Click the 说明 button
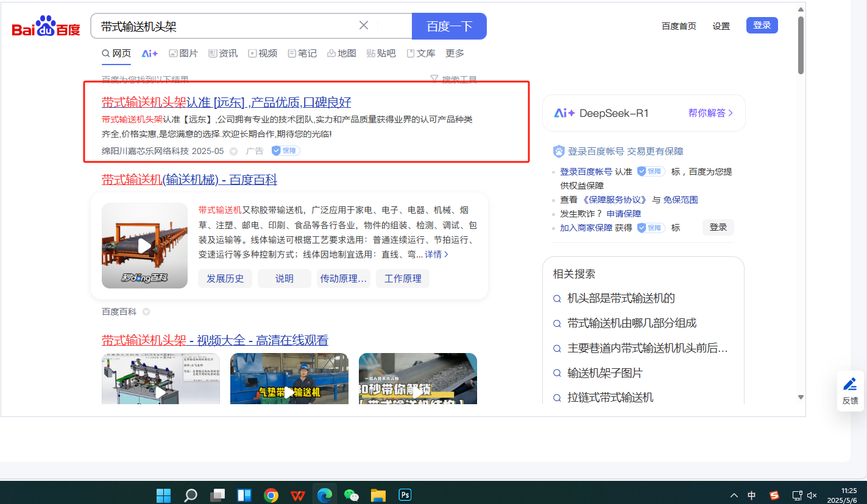Image resolution: width=867 pixels, height=504 pixels. click(x=285, y=279)
